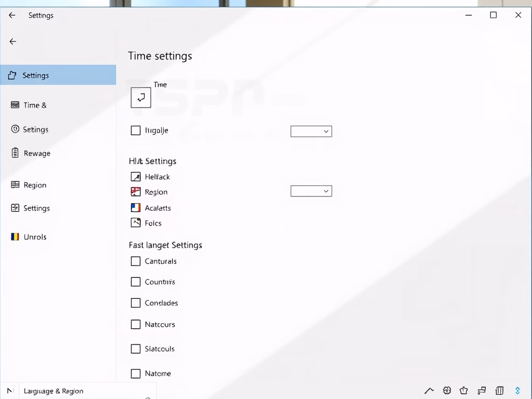The width and height of the screenshot is (532, 399).
Task: Click the Time settings heading
Action: click(160, 56)
